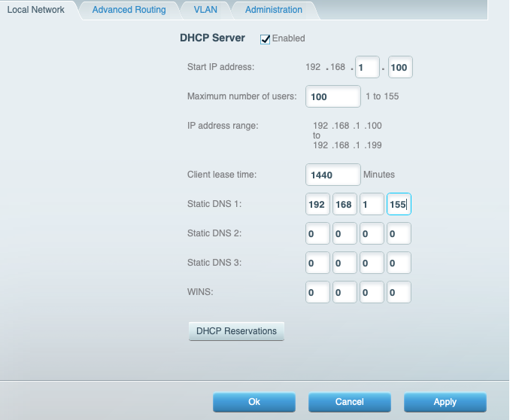
Task: Open the Advanced Routing tab
Action: pyautogui.click(x=129, y=10)
